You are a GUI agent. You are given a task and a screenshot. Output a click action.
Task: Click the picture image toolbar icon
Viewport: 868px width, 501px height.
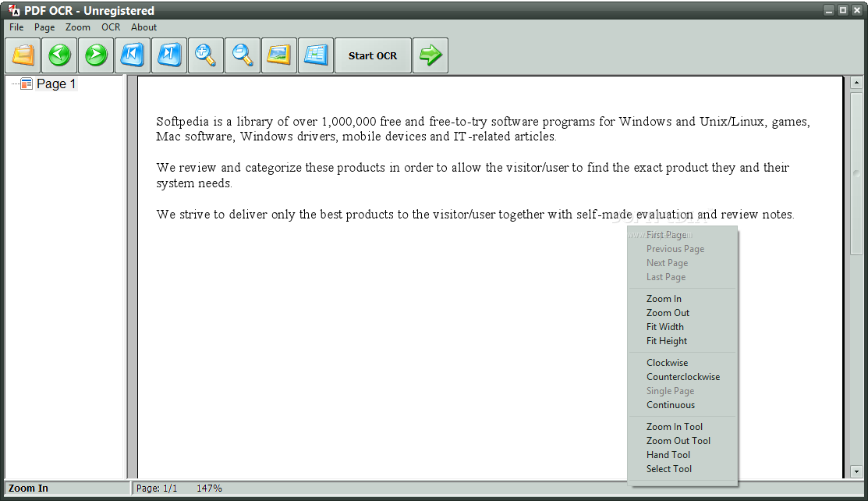(x=279, y=55)
